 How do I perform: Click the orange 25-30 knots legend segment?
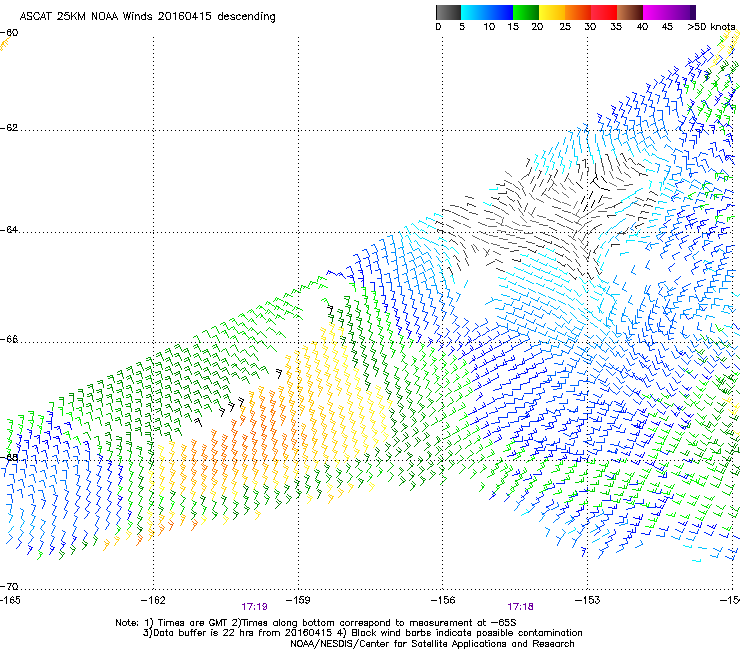(x=578, y=12)
